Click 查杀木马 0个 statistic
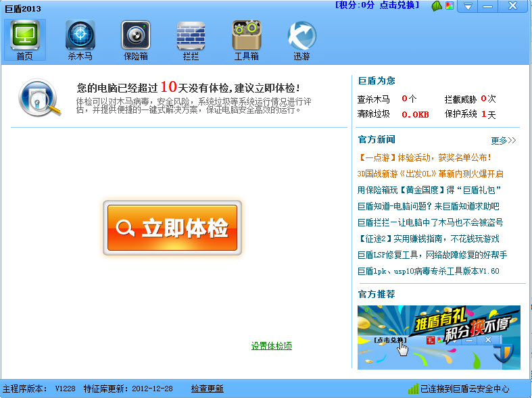This screenshot has width=532, height=398. (387, 99)
